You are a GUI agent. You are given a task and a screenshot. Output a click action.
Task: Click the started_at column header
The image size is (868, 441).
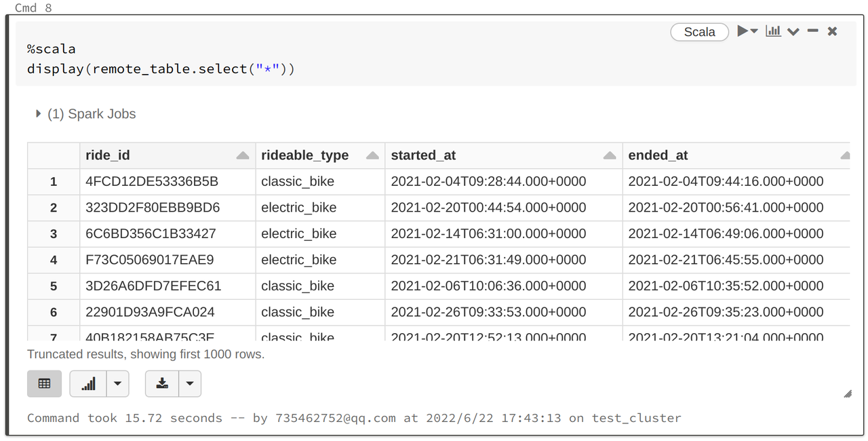coord(423,155)
